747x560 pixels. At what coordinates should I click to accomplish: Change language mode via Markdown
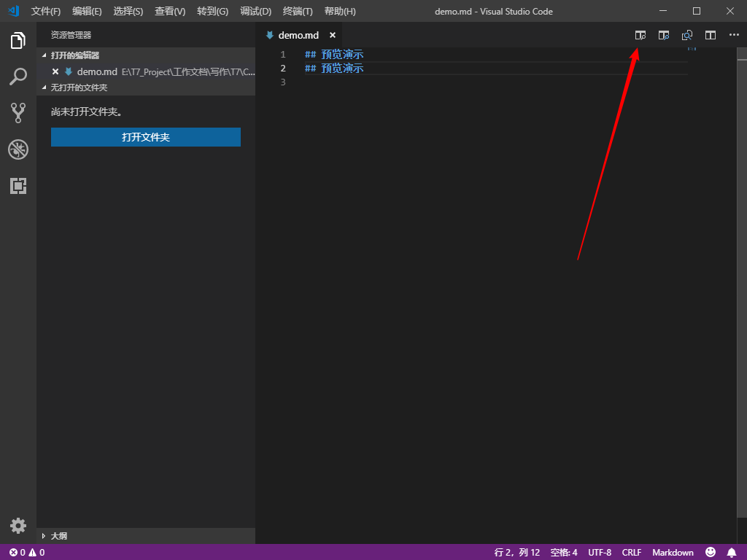(673, 553)
